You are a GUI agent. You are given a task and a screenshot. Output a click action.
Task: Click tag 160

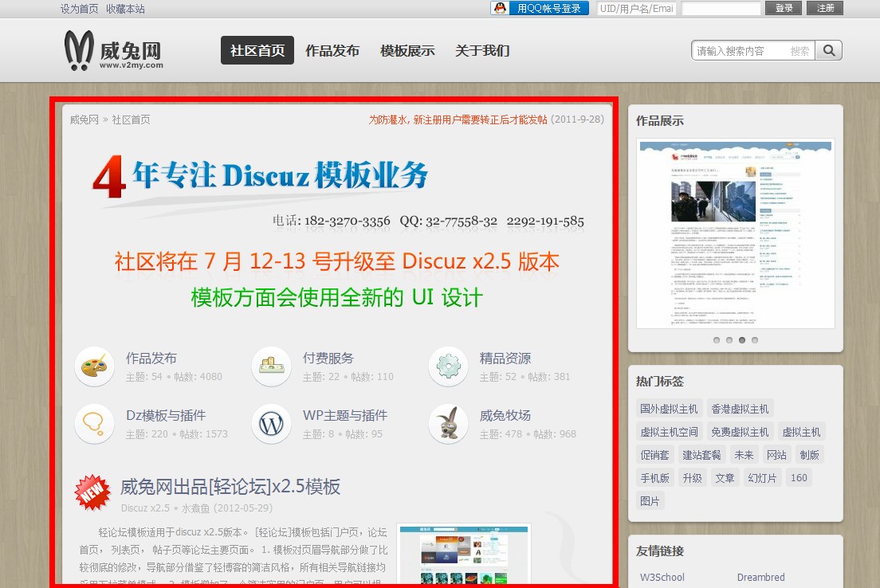(x=799, y=477)
